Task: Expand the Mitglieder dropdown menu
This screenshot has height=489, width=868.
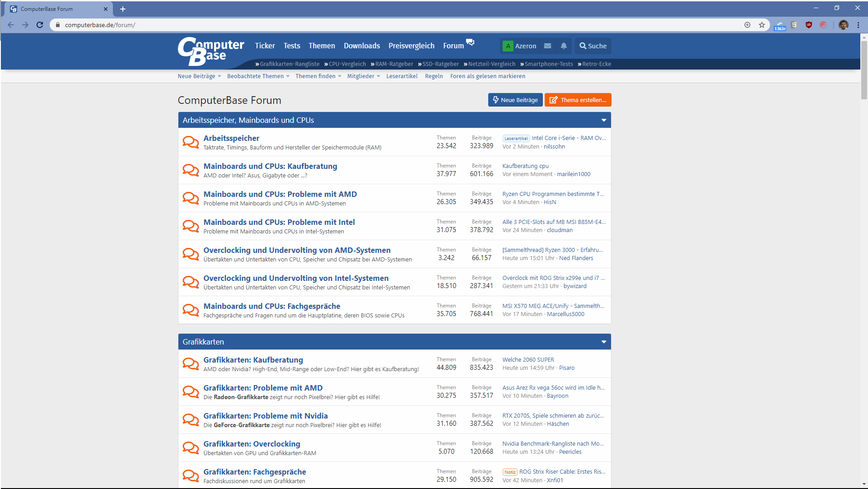Action: (x=378, y=76)
